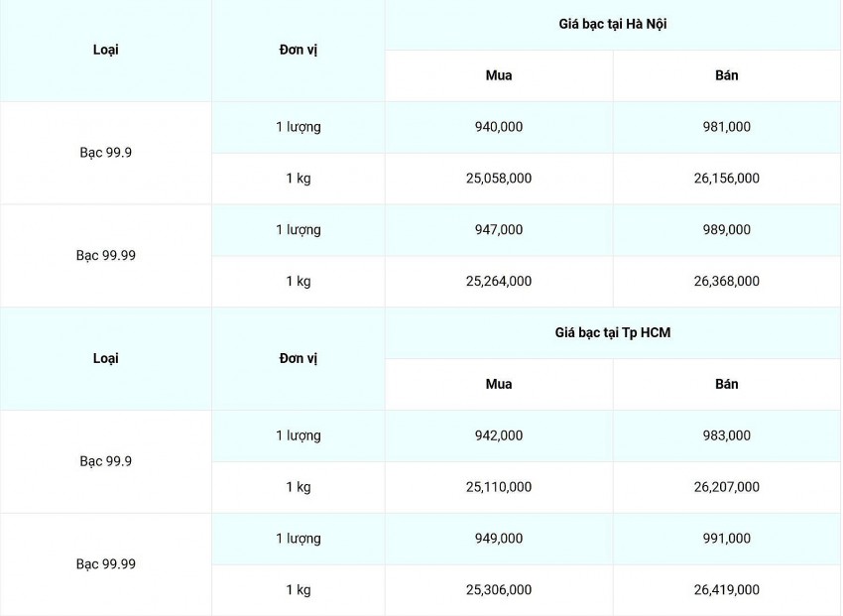Viewport: 843px width, 616px height.
Task: Click the 942,000 buy price cell
Action: click(x=499, y=435)
